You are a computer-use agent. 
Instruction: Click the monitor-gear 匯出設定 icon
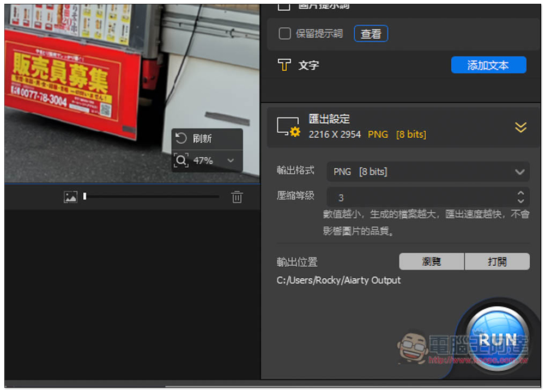coord(288,127)
